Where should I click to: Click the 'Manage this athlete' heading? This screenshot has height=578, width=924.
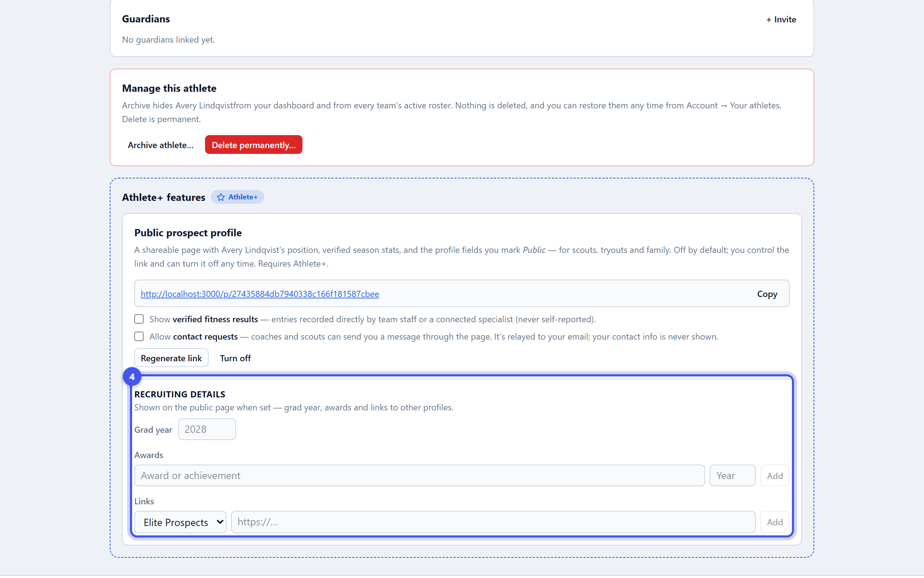coord(169,88)
